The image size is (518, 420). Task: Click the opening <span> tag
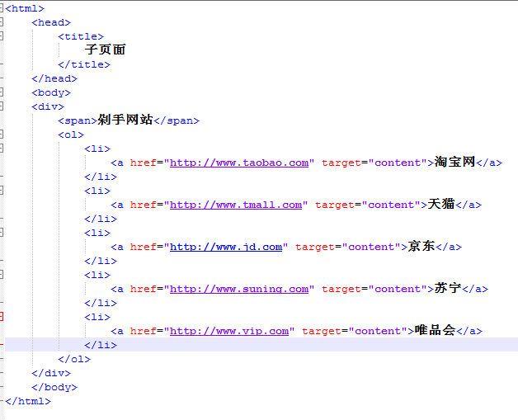tap(78, 120)
